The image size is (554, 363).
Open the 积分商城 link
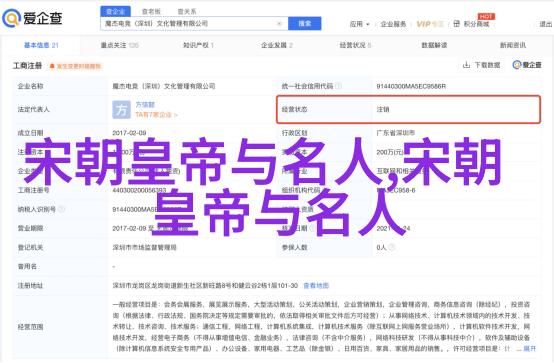pos(472,24)
